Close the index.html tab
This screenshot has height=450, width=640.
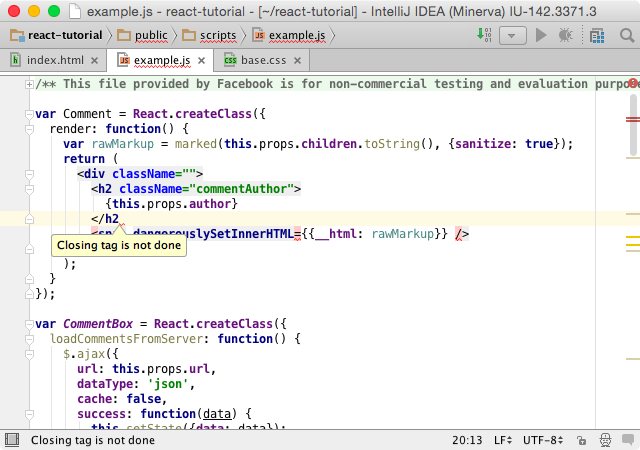click(95, 60)
